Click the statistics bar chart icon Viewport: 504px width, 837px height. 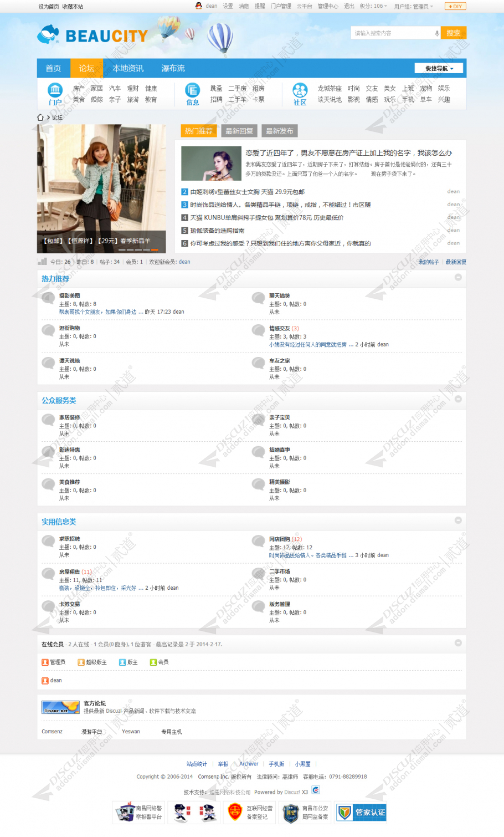pyautogui.click(x=42, y=262)
